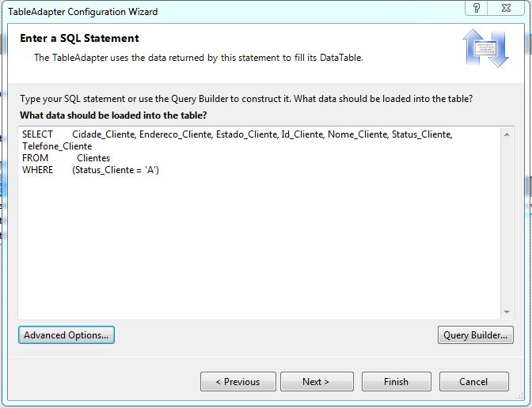The image size is (532, 408).
Task: Click Telefone_Cliente in the SQL text
Action: click(57, 146)
